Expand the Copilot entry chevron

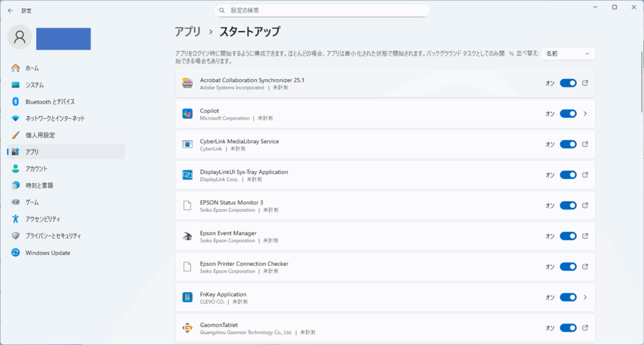point(585,114)
